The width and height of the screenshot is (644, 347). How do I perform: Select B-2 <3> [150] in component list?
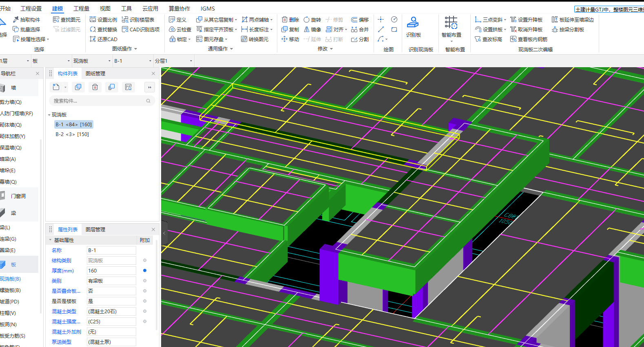tap(72, 134)
